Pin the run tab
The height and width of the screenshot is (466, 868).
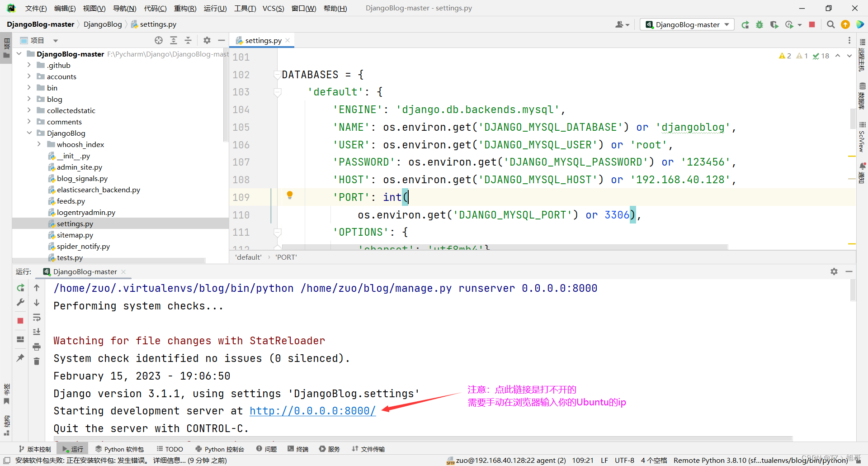(x=20, y=357)
